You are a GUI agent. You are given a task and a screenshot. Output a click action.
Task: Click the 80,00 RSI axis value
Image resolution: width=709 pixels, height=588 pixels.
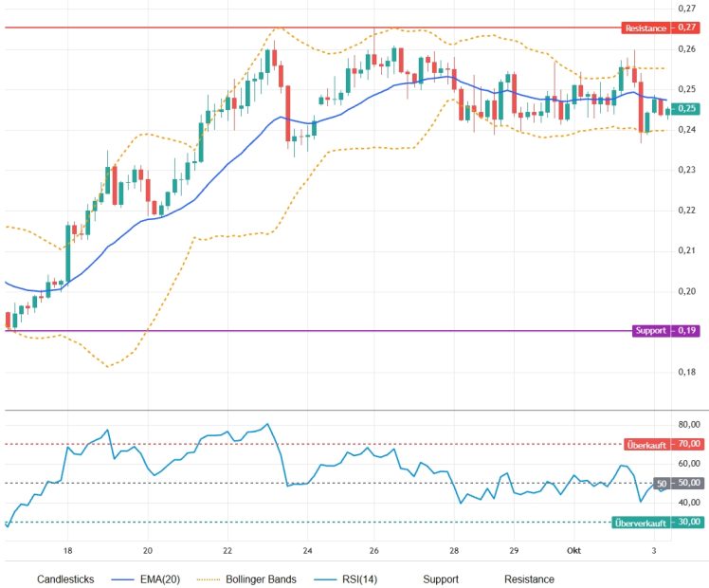point(689,424)
